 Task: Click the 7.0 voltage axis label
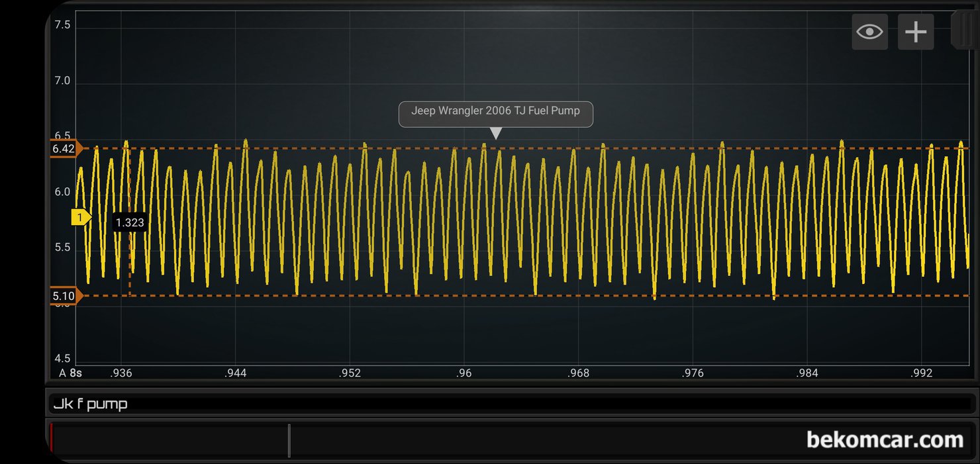click(63, 81)
